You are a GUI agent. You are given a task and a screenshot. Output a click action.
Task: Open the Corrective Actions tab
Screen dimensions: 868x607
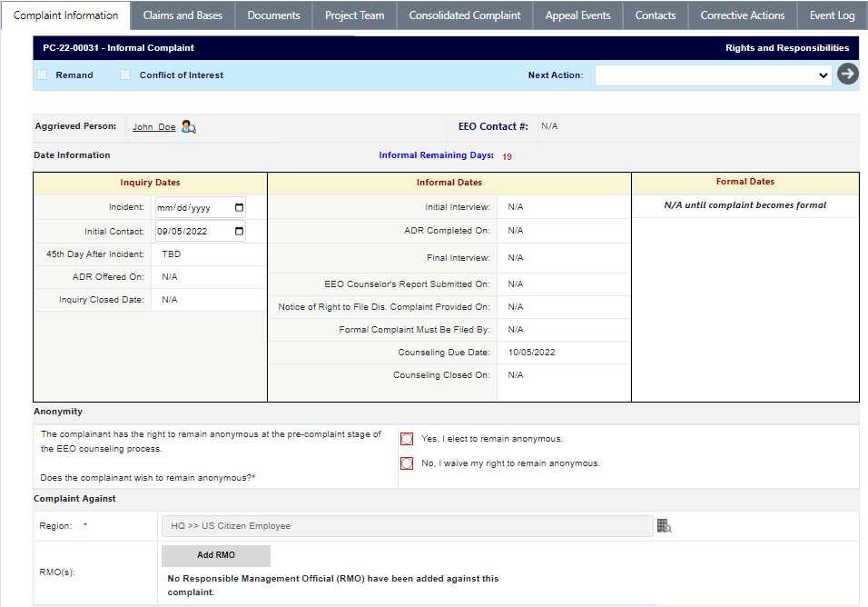click(743, 15)
